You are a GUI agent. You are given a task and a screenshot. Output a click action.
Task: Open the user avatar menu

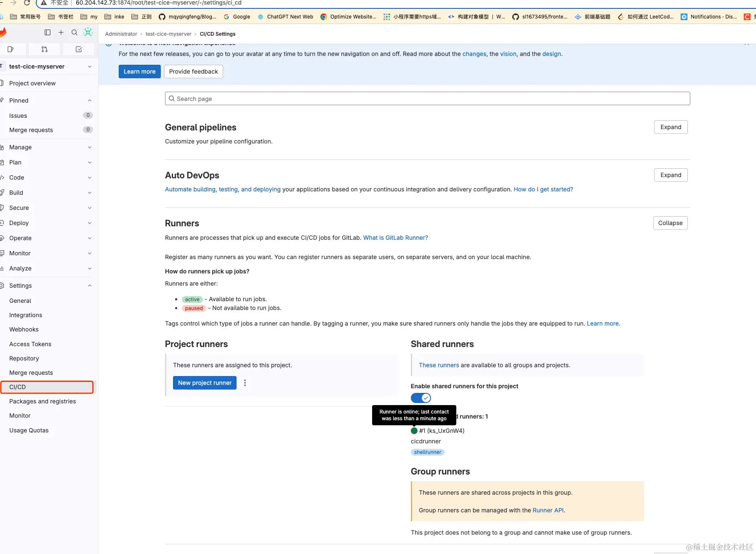88,32
